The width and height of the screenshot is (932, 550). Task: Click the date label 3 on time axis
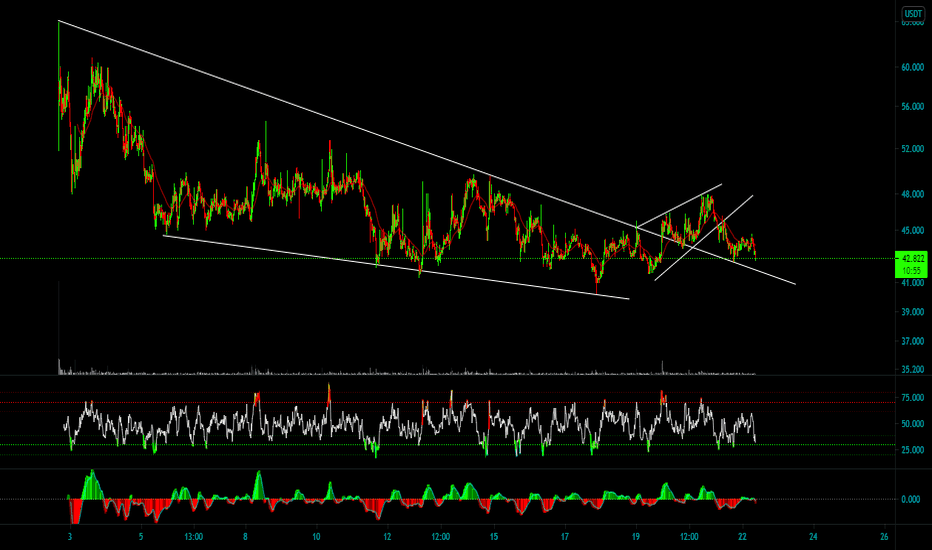70,537
